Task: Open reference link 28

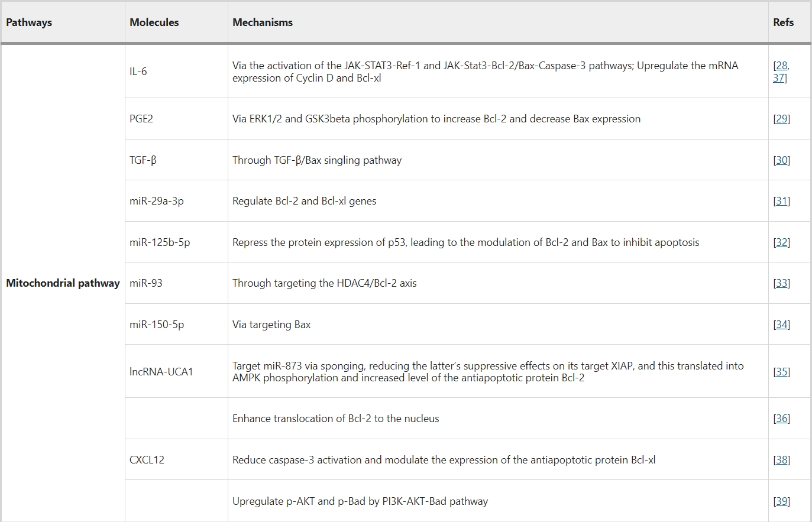Action: (782, 66)
